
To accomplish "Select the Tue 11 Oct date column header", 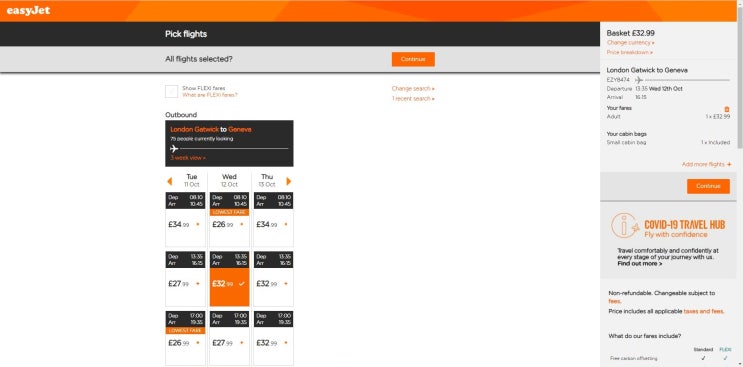I will [x=191, y=180].
